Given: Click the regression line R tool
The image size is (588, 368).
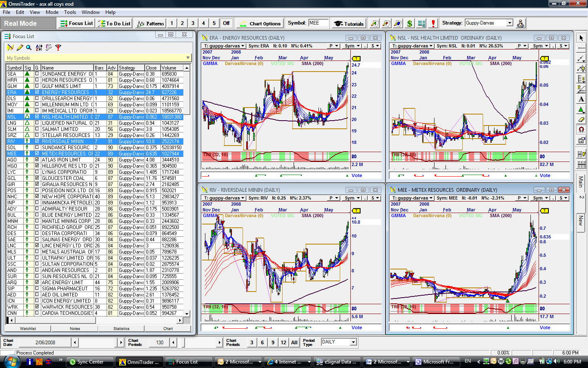Looking at the screenshot, I should tap(581, 89).
